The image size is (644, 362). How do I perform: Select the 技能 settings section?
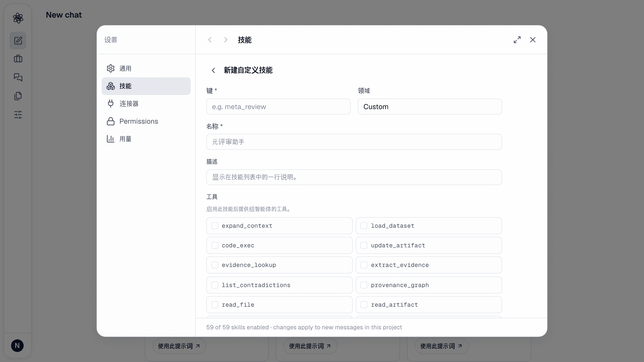pyautogui.click(x=146, y=86)
